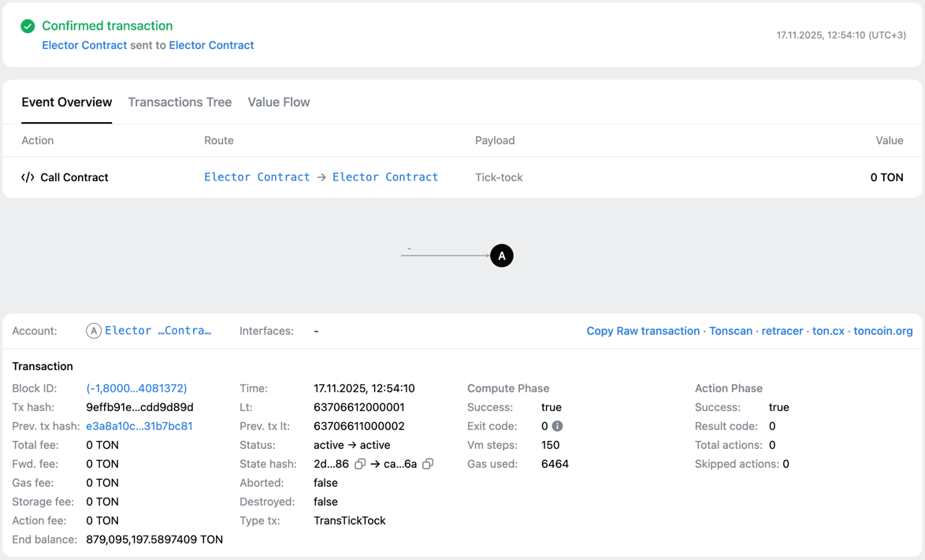The image size is (925, 560).
Task: Click the Call Contract action label
Action: click(x=74, y=177)
